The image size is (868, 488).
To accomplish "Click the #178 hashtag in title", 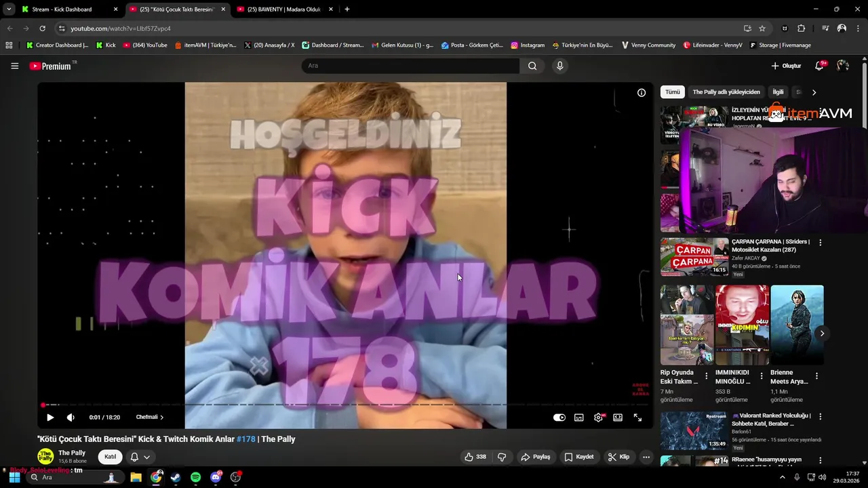I will [x=246, y=439].
